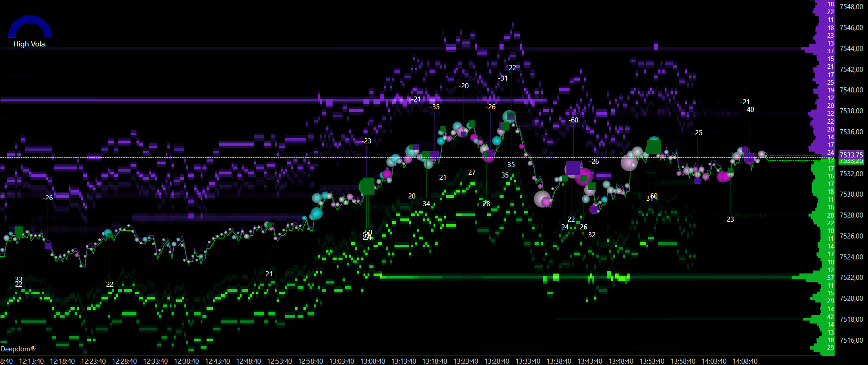Viewport: 868px width, 365px height.
Task: Click the 7528,00 price axis label
Action: (x=851, y=215)
